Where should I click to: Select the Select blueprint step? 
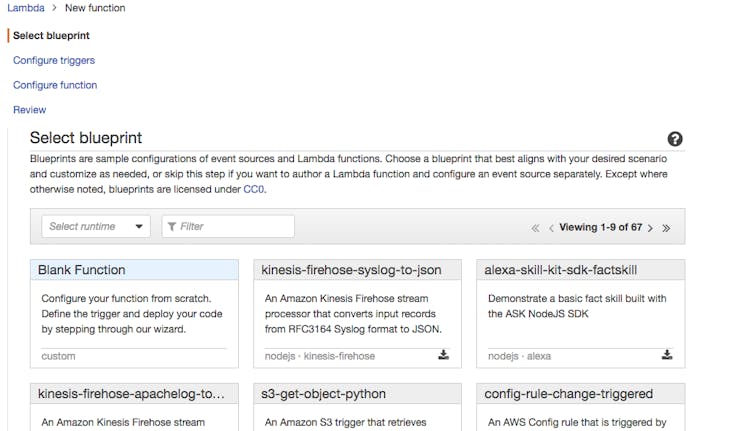pyautogui.click(x=51, y=35)
